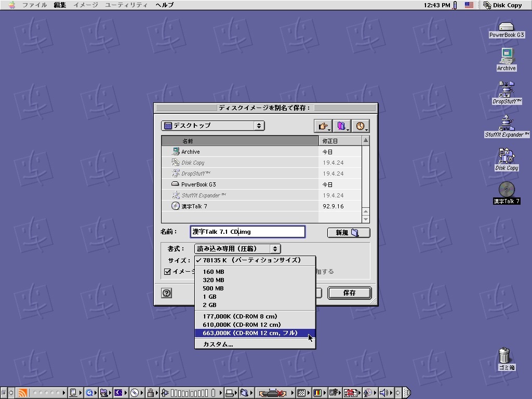Sort file list by 修正日 column header

340,141
